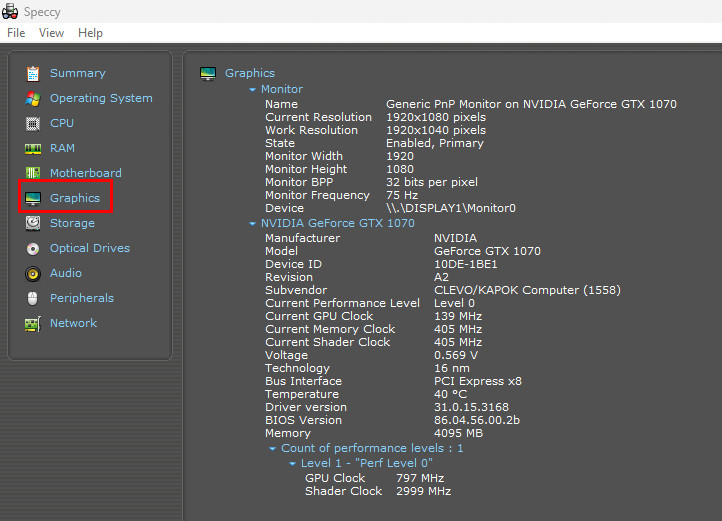Screen dimensions: 722x521
Task: Click "Count of performance levels : 1" label
Action: pos(372,448)
